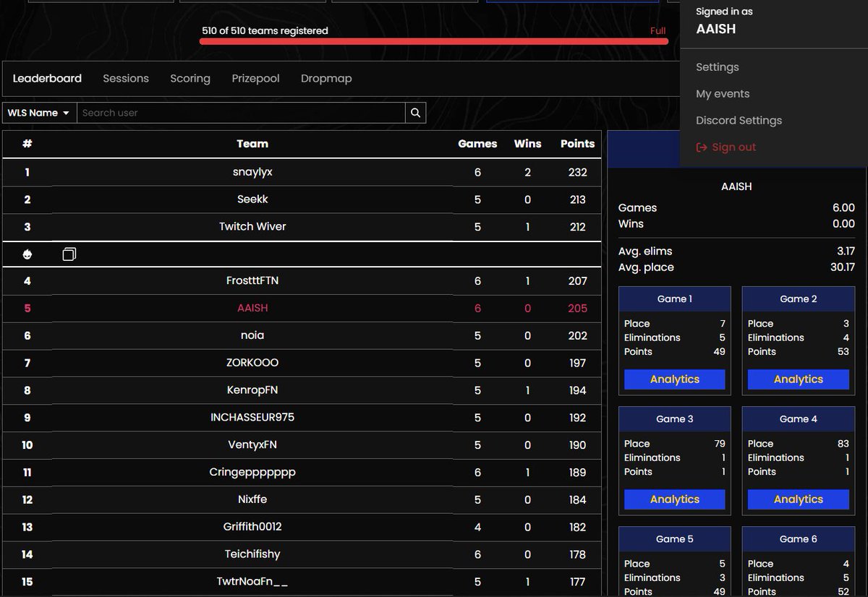The height and width of the screenshot is (597, 868).
Task: Open Analytics for Game 2
Action: point(799,379)
